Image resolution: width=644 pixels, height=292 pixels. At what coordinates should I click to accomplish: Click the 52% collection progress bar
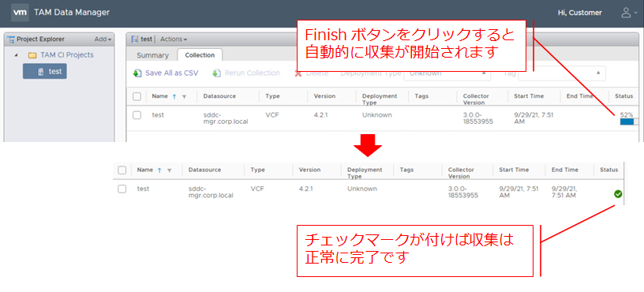point(629,122)
